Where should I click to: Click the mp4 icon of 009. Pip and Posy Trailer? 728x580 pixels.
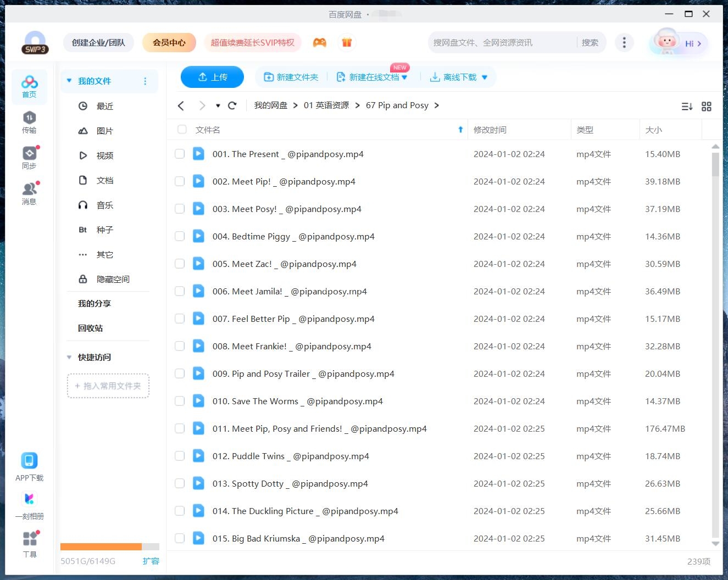(x=199, y=373)
